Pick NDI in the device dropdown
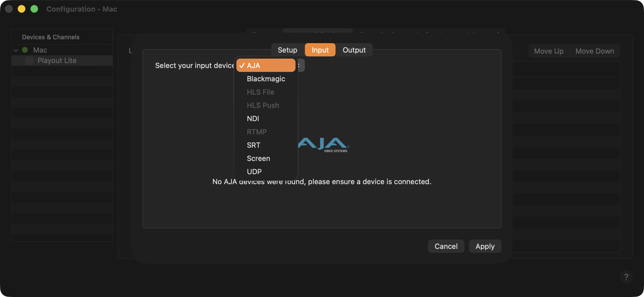The height and width of the screenshot is (297, 644). (x=266, y=119)
